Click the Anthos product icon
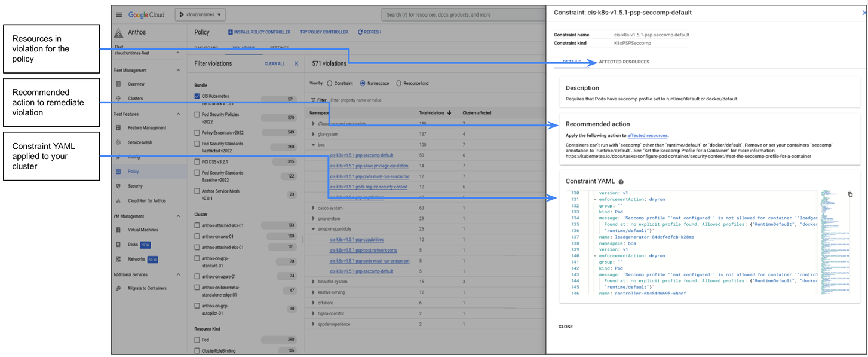Screen dimensions: 868x357 coord(119,32)
